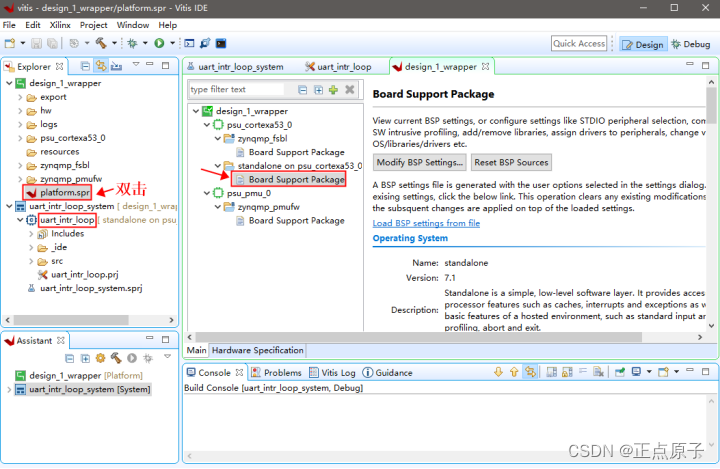Viewport: 720px width, 469px height.
Task: Switch to the uart_intr_loop editor tab
Action: coord(339,67)
